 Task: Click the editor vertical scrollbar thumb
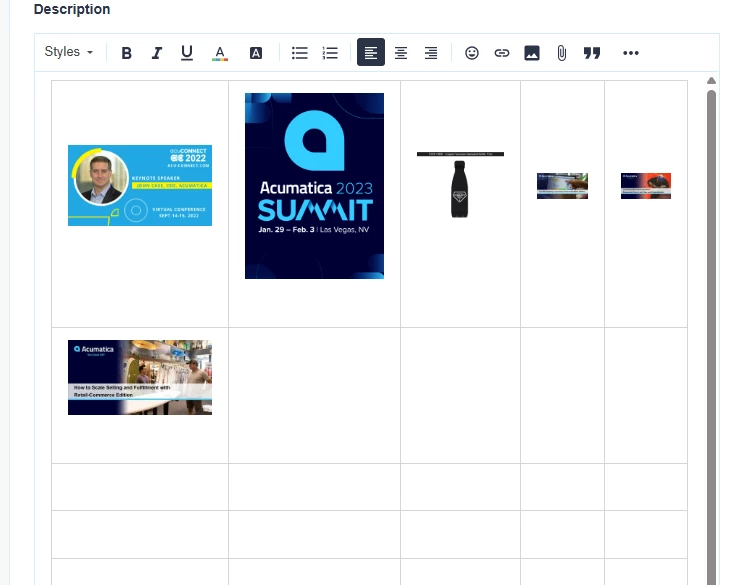711,337
